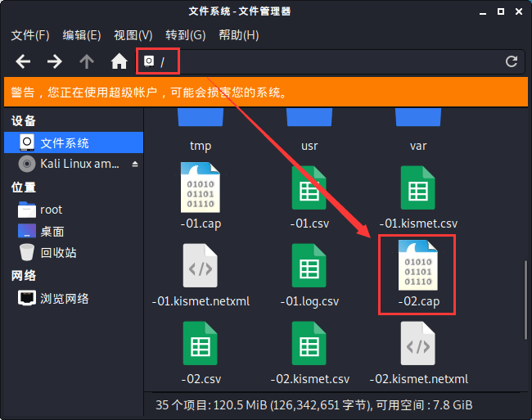Go back with the left arrow button
The image size is (532, 420).
tap(23, 61)
